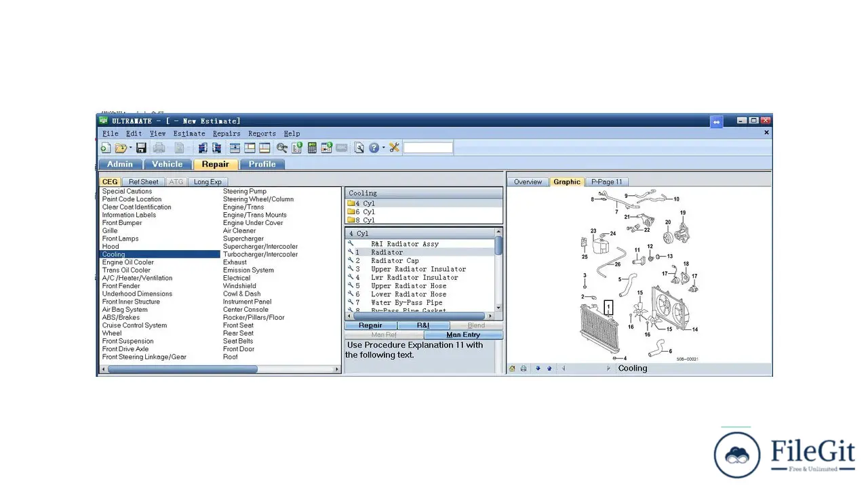Screen dimensions: 868x488
Task: Open dropdown arrow beside the help icon
Action: click(383, 148)
